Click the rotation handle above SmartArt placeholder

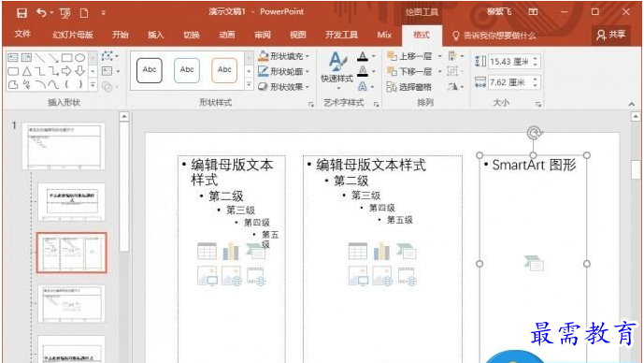534,133
